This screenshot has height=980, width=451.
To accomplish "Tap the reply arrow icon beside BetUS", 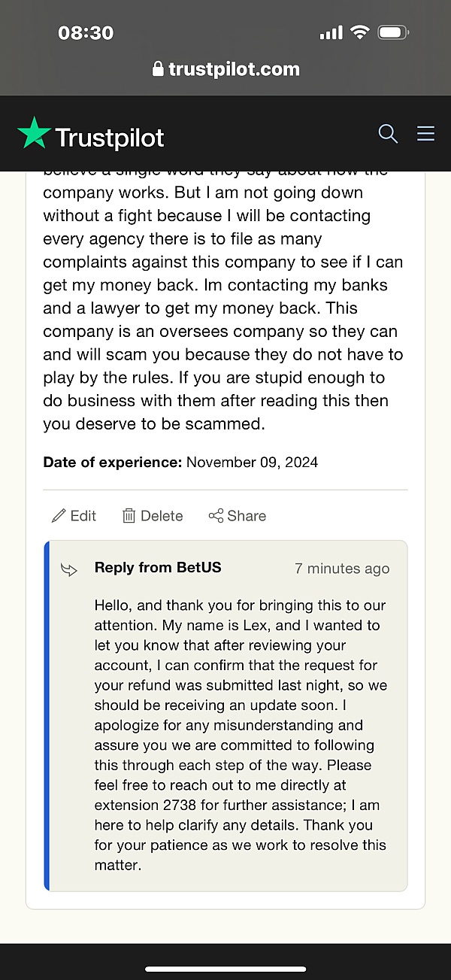I will [x=69, y=569].
